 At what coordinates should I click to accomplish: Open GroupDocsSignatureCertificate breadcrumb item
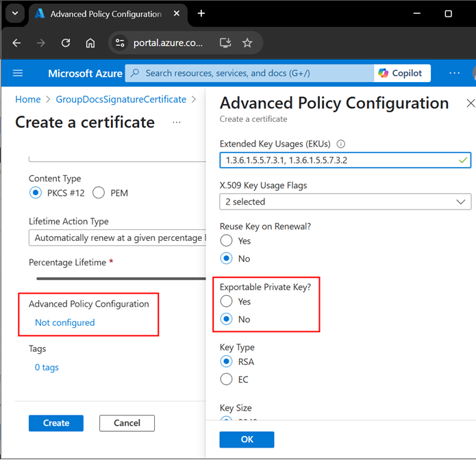tap(121, 99)
